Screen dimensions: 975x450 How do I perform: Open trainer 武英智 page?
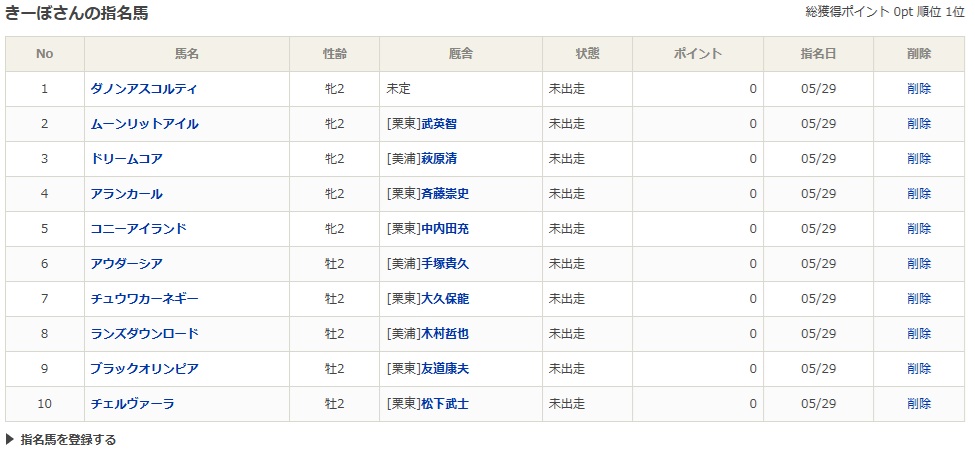click(439, 124)
